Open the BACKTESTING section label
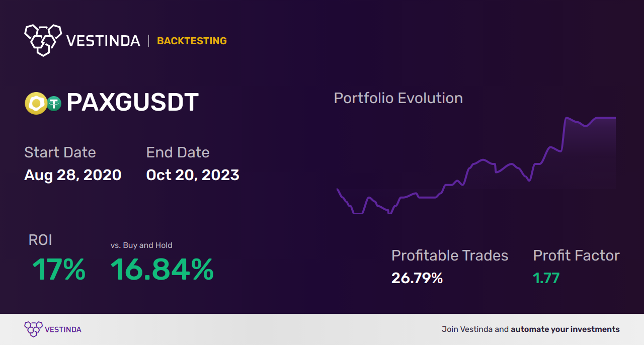This screenshot has height=345, width=644. [x=192, y=41]
